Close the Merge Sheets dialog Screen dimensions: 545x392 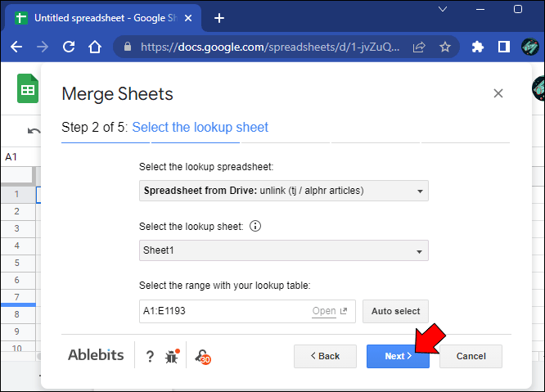(498, 94)
